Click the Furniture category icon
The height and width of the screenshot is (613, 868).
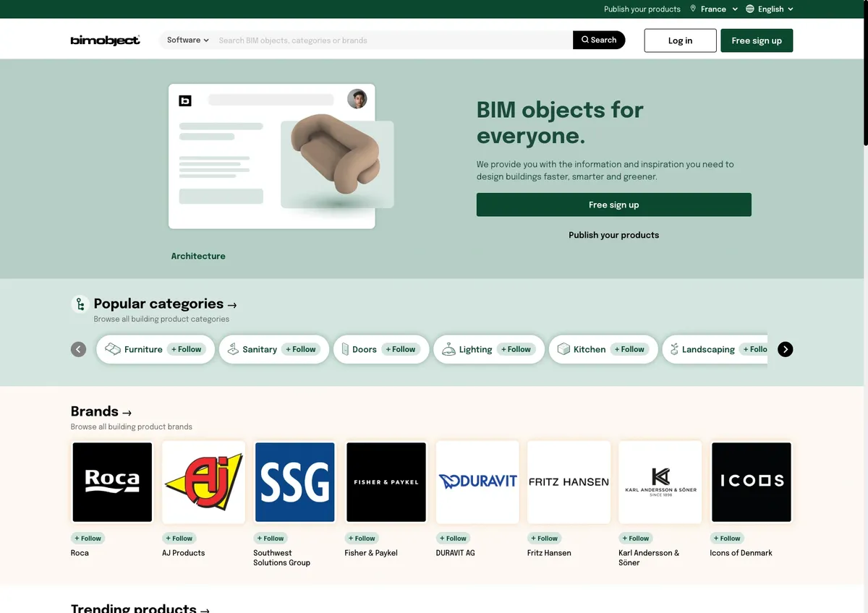(113, 349)
